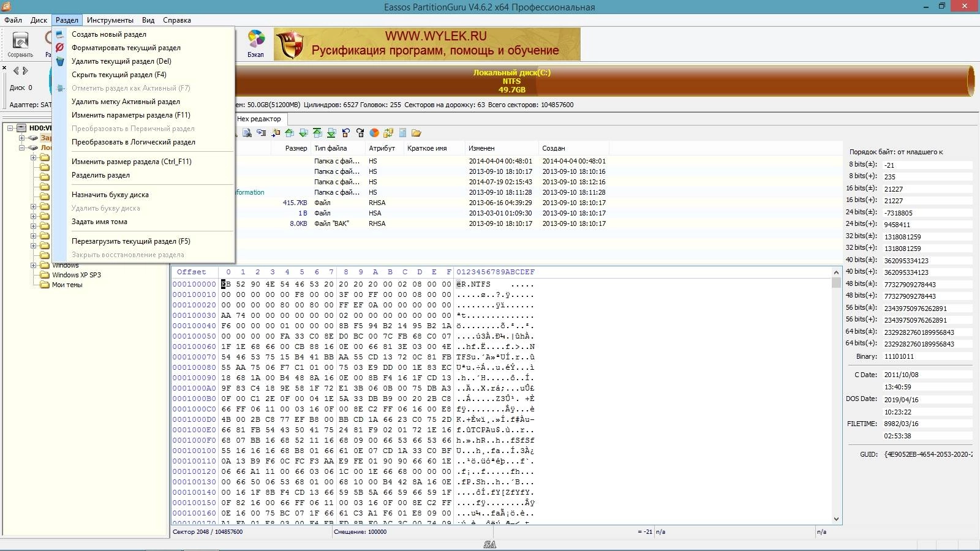Viewport: 980px width, 551px height.
Task: Choose 'Удалить метку Активный раздел'
Action: pyautogui.click(x=143, y=102)
